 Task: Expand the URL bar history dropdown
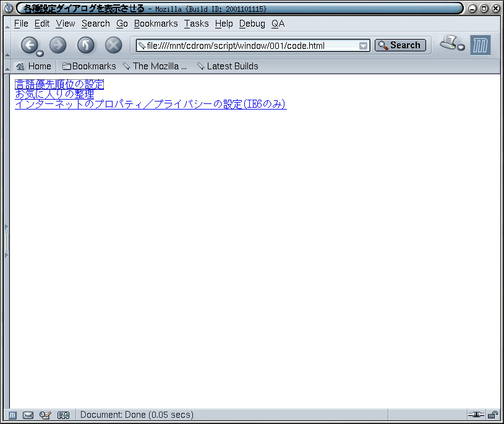(x=364, y=46)
